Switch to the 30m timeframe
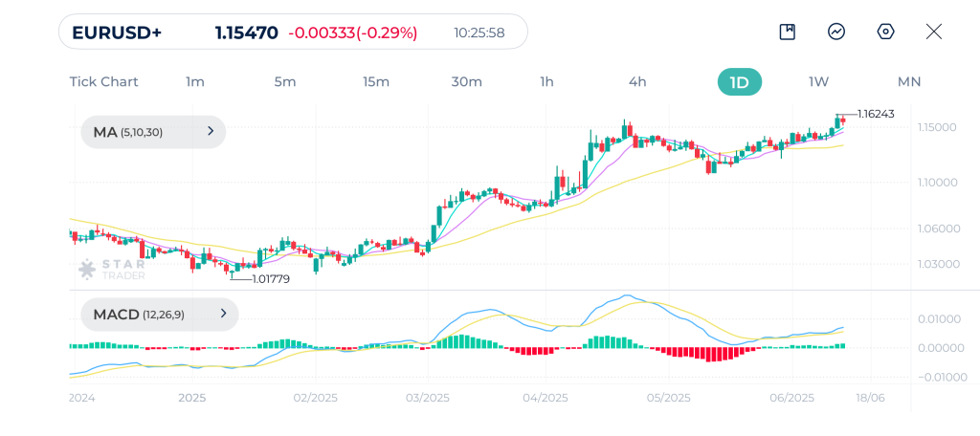 pyautogui.click(x=466, y=81)
